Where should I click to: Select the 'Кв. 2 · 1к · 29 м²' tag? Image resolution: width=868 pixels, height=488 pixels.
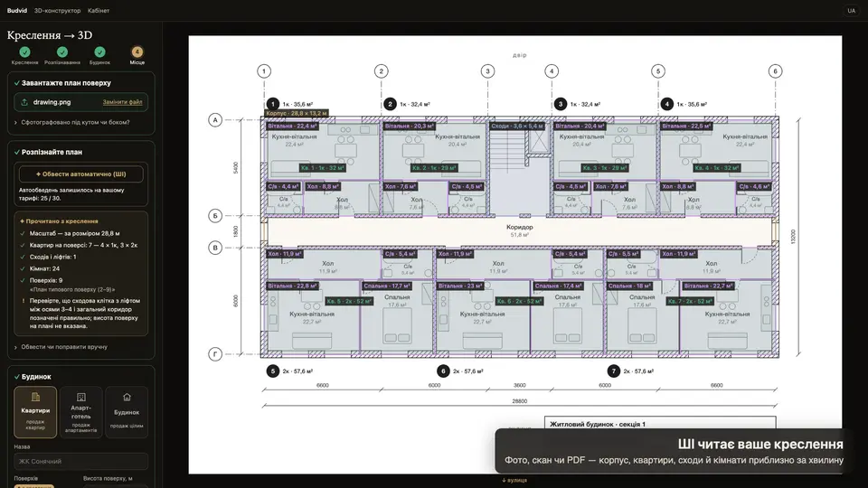click(434, 168)
